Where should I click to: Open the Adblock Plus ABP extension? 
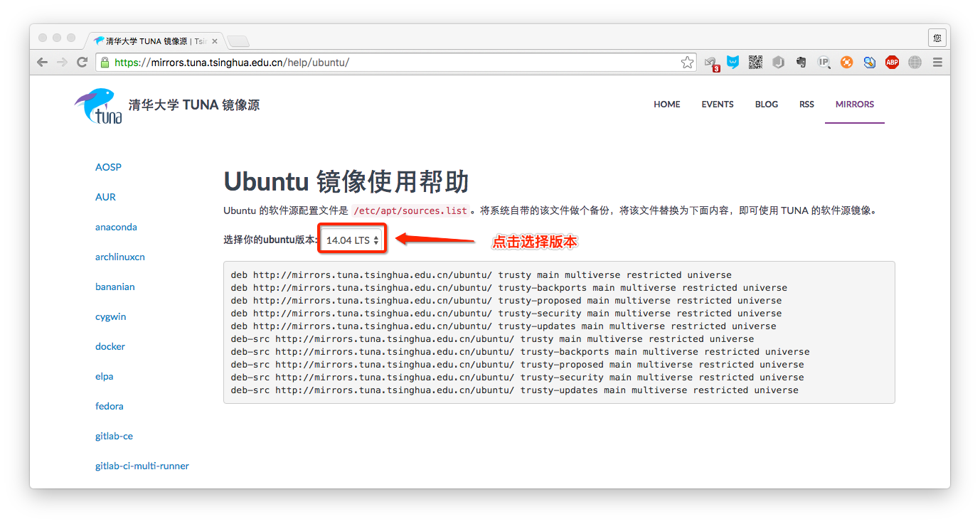[892, 63]
